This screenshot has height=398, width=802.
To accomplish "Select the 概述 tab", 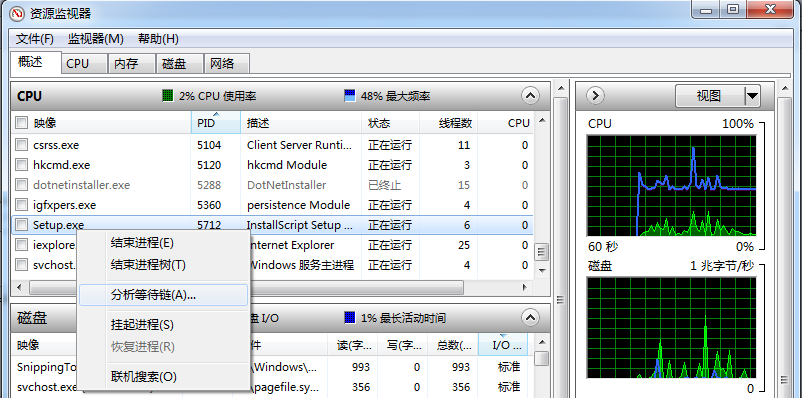I will pyautogui.click(x=36, y=62).
